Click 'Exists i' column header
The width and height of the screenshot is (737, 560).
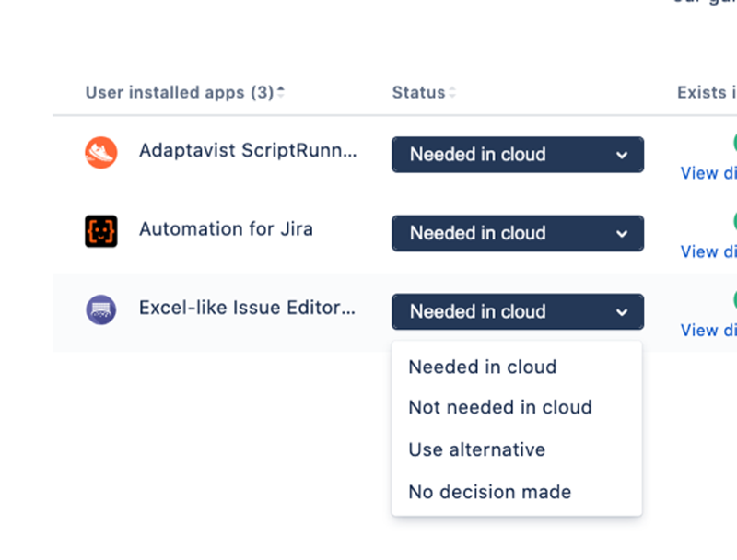[x=707, y=92]
